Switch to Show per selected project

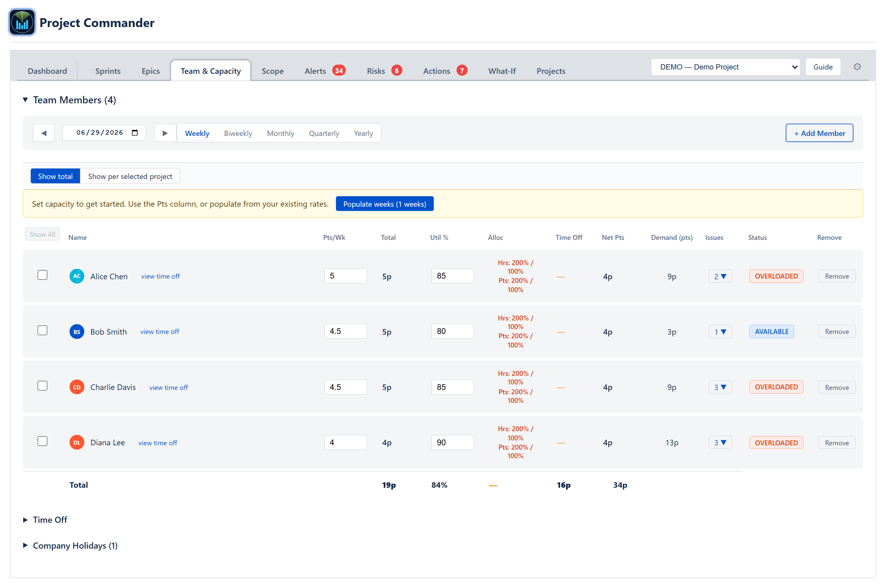click(x=130, y=176)
